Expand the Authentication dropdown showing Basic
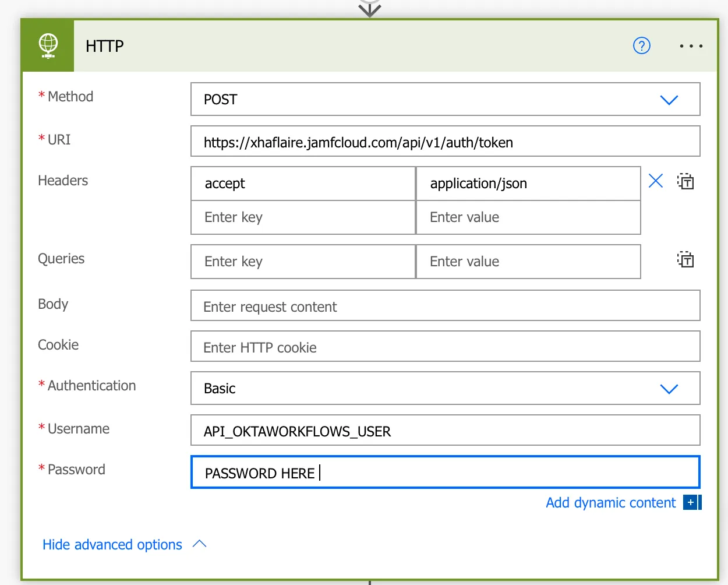The height and width of the screenshot is (585, 728). 669,388
